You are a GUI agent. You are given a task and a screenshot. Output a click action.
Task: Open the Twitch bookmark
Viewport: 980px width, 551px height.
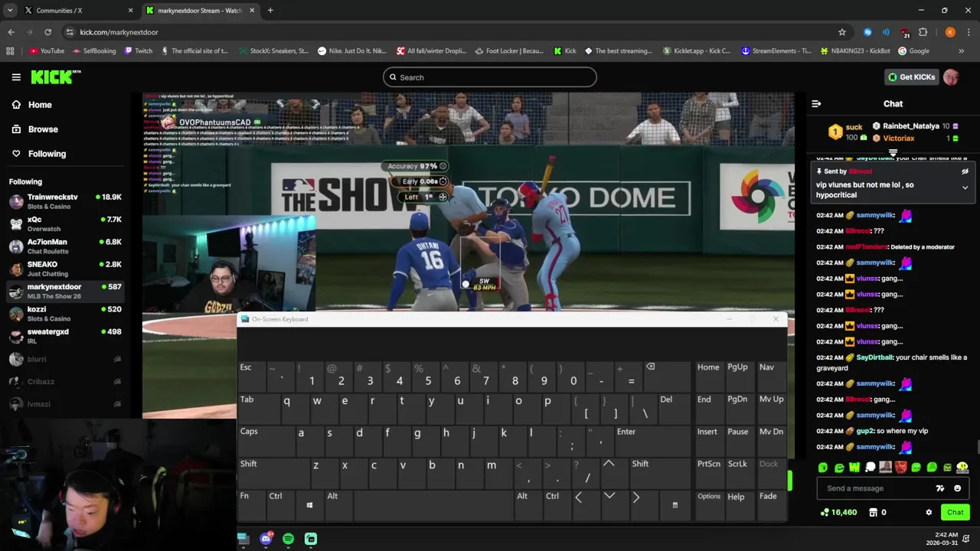pos(137,51)
